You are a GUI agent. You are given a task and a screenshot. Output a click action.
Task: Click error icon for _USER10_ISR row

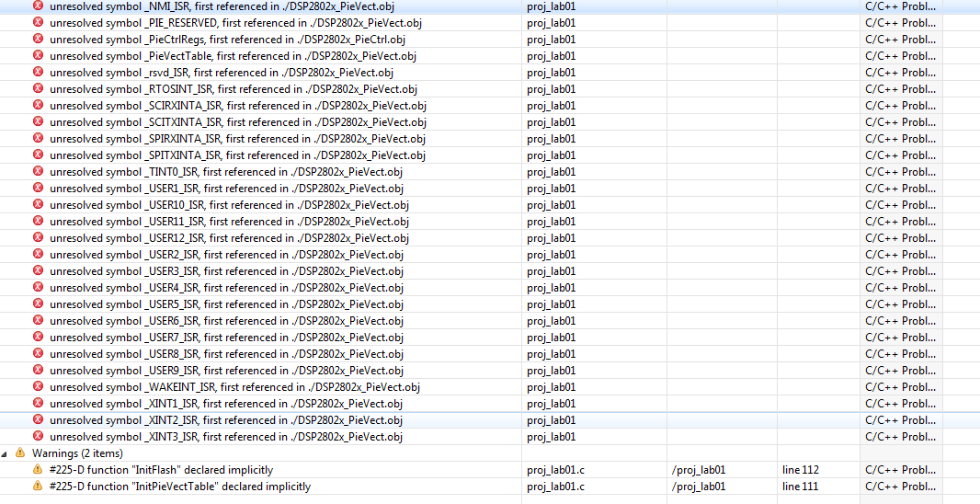point(38,204)
